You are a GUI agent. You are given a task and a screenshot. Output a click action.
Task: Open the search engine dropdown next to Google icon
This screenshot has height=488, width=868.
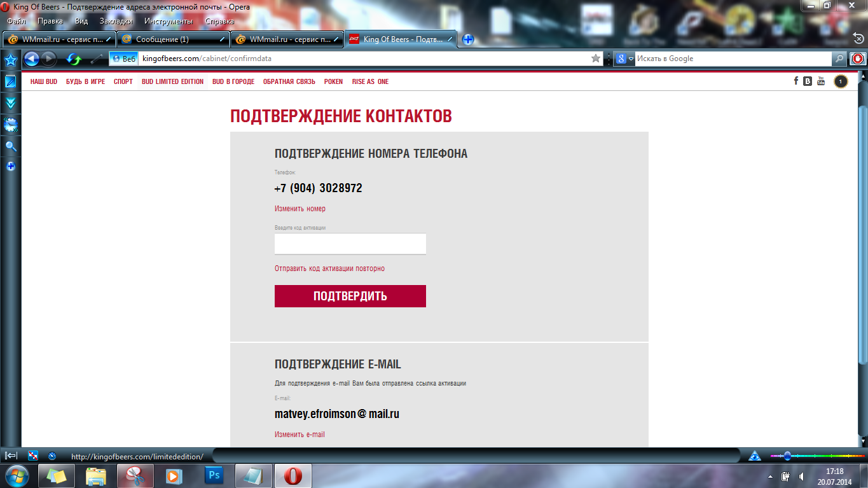[631, 59]
